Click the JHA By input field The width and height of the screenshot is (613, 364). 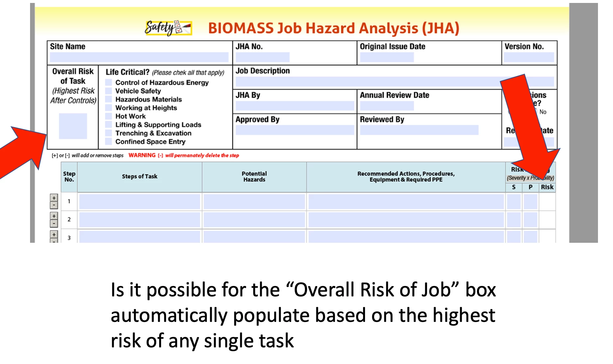[x=295, y=106]
